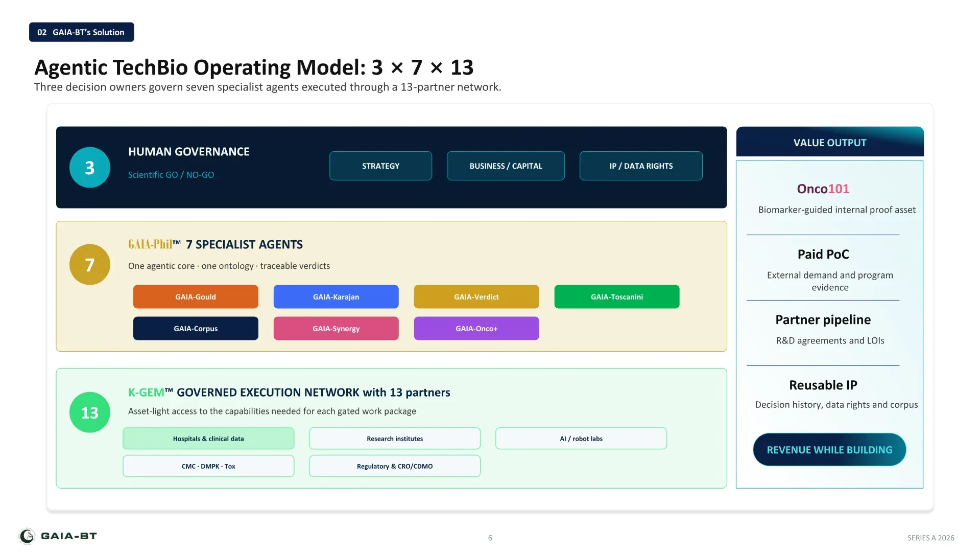Click the 'Three decision owners govern' subtitle

[x=268, y=87]
